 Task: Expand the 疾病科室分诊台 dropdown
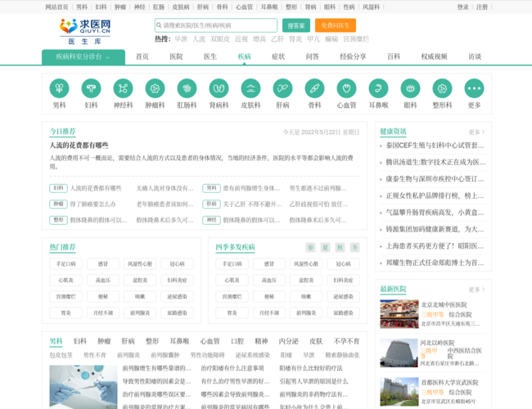click(x=83, y=56)
